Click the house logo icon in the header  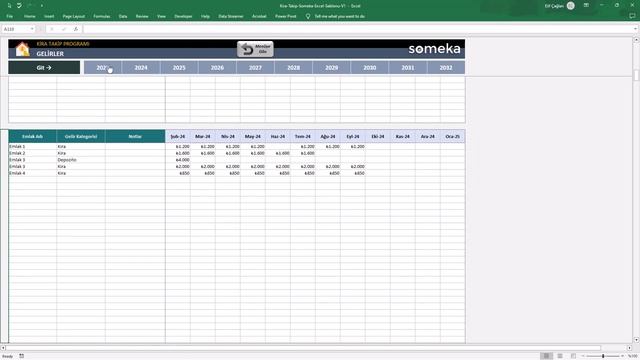click(x=22, y=49)
